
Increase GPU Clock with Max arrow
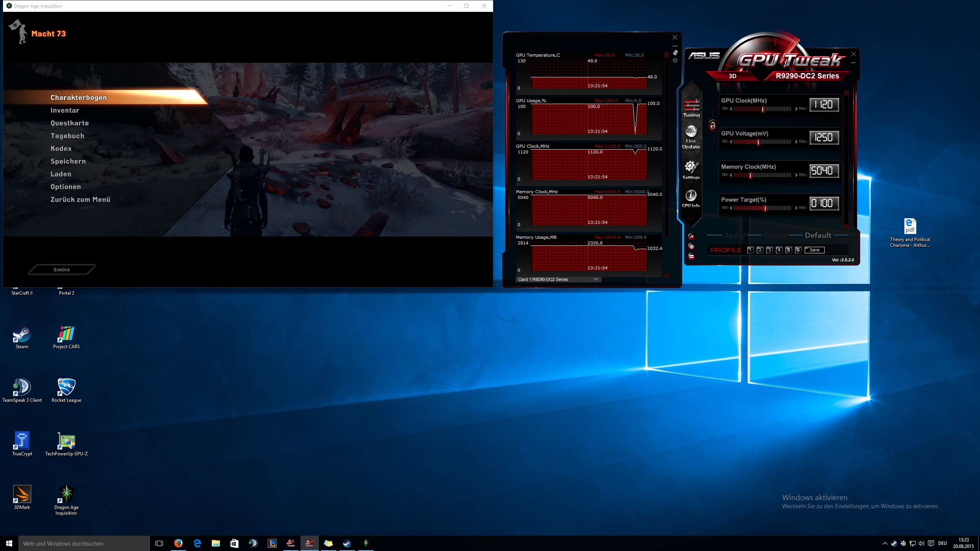(x=797, y=109)
